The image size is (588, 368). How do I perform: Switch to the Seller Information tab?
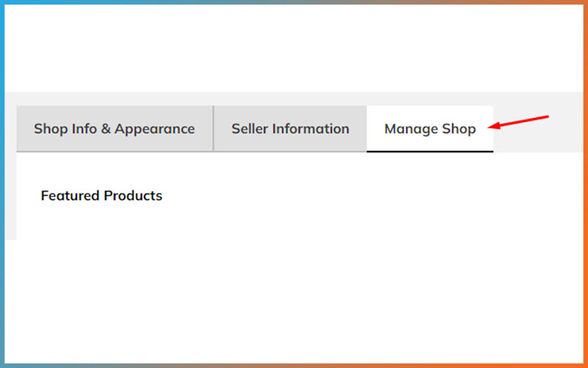tap(290, 129)
